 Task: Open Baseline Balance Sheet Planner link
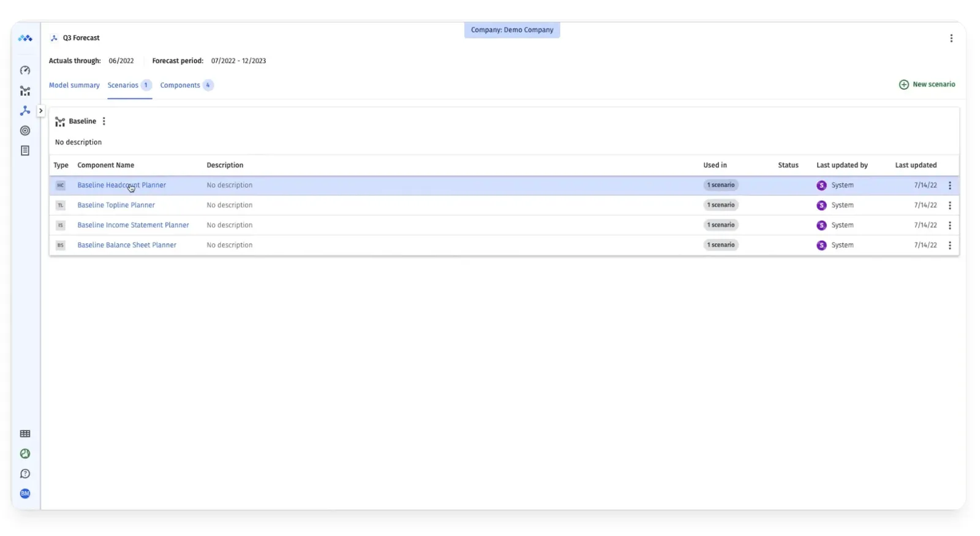tap(127, 245)
